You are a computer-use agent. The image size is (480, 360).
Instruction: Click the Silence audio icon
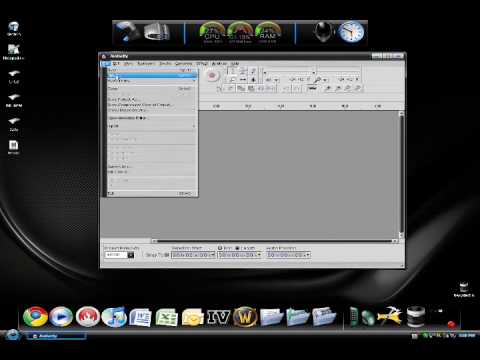(271, 88)
